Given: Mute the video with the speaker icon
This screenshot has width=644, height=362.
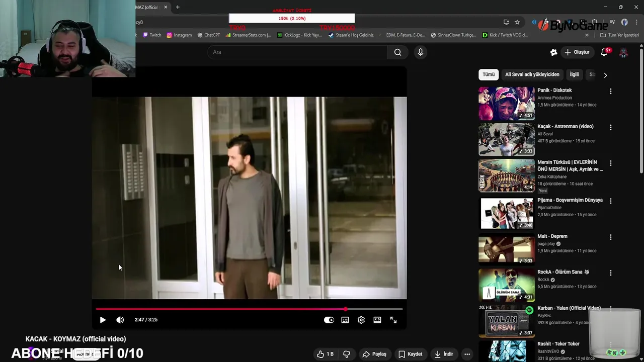Looking at the screenshot, I should (120, 320).
